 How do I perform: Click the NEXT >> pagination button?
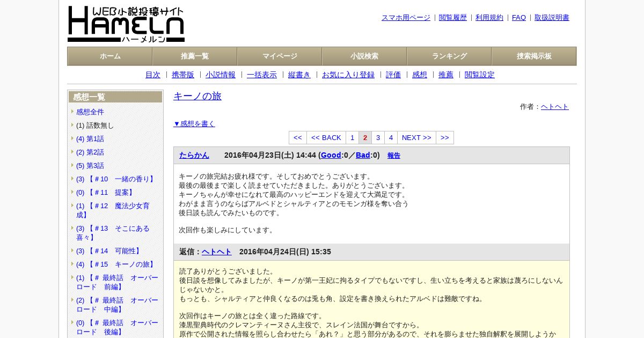click(416, 137)
